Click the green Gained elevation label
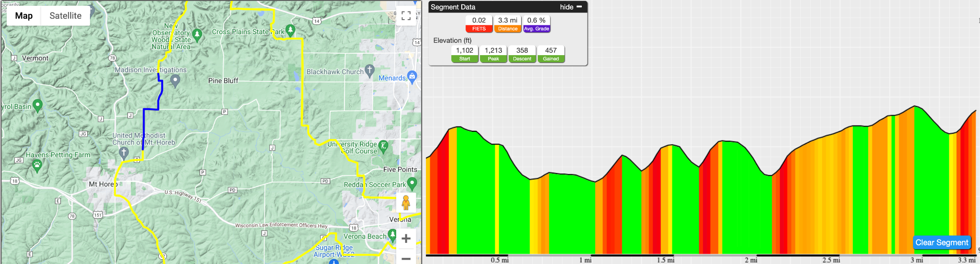The height and width of the screenshot is (264, 980). (x=551, y=59)
